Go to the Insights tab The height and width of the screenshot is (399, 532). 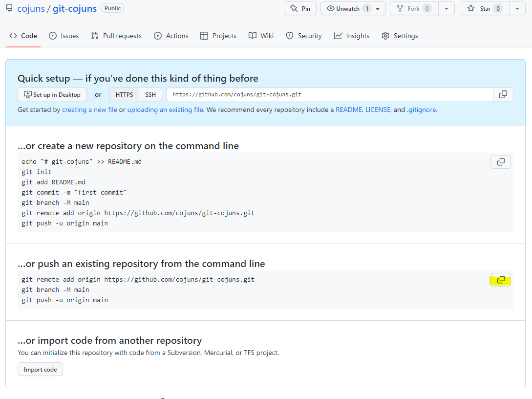pyautogui.click(x=352, y=36)
